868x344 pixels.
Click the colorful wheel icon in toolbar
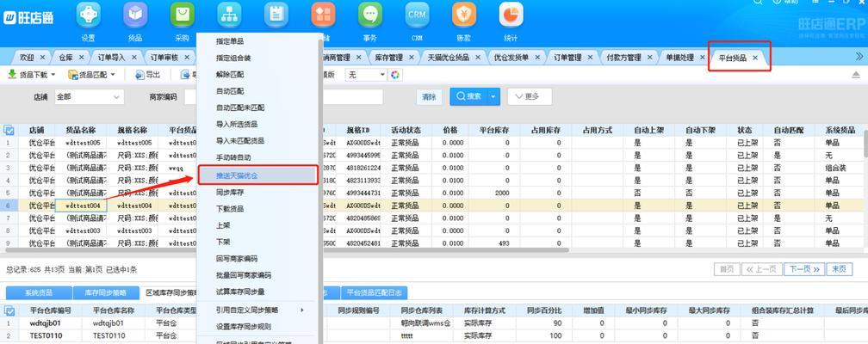395,75
